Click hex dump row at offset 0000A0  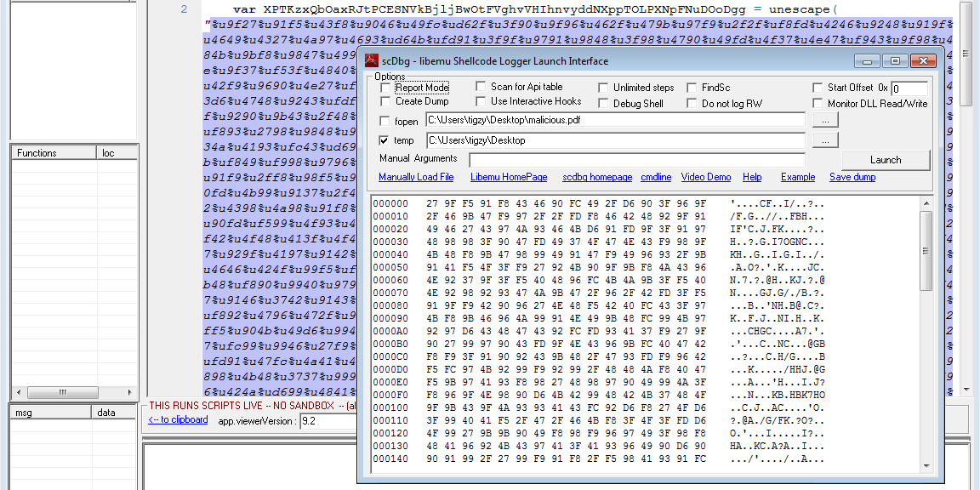(x=599, y=331)
